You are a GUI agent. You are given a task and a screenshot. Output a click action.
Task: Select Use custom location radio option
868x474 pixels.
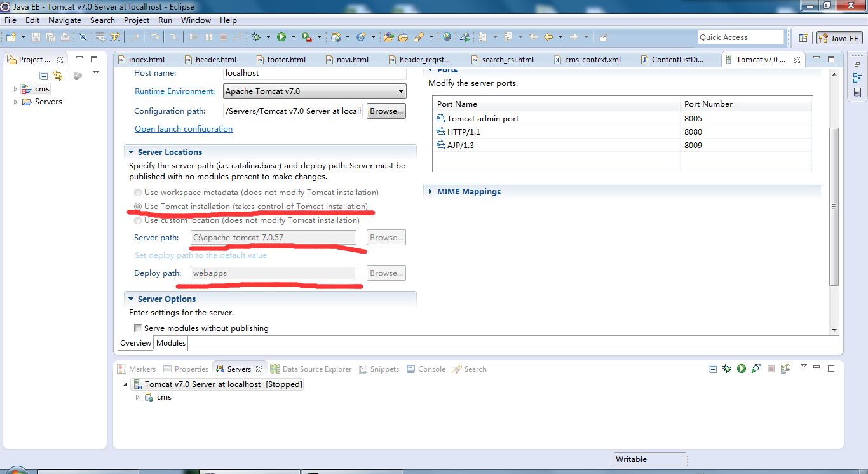coord(138,220)
